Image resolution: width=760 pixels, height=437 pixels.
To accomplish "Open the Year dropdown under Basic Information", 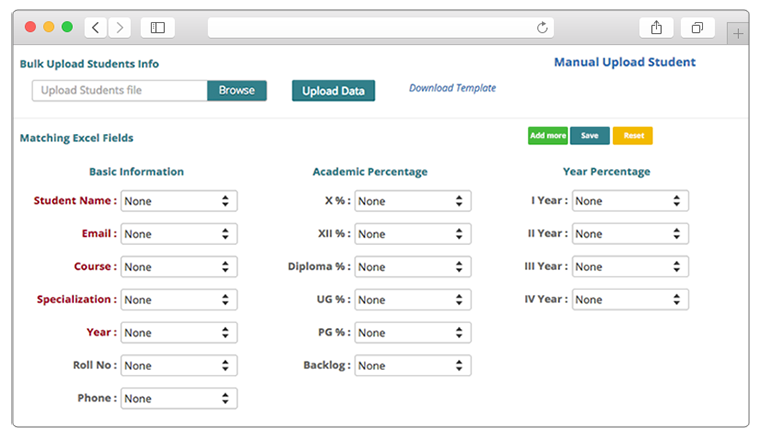I will [179, 333].
